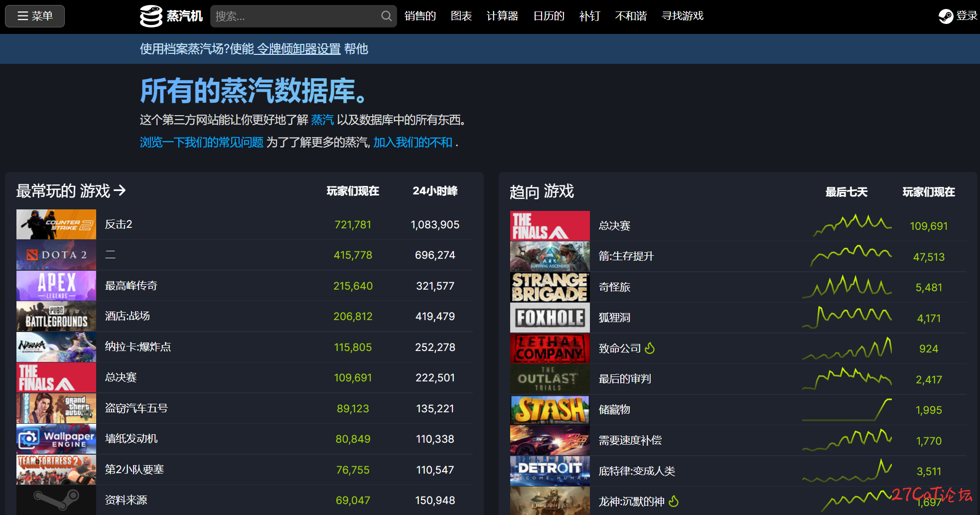
Task: Open the Need for Speed thumbnail
Action: pyautogui.click(x=550, y=440)
